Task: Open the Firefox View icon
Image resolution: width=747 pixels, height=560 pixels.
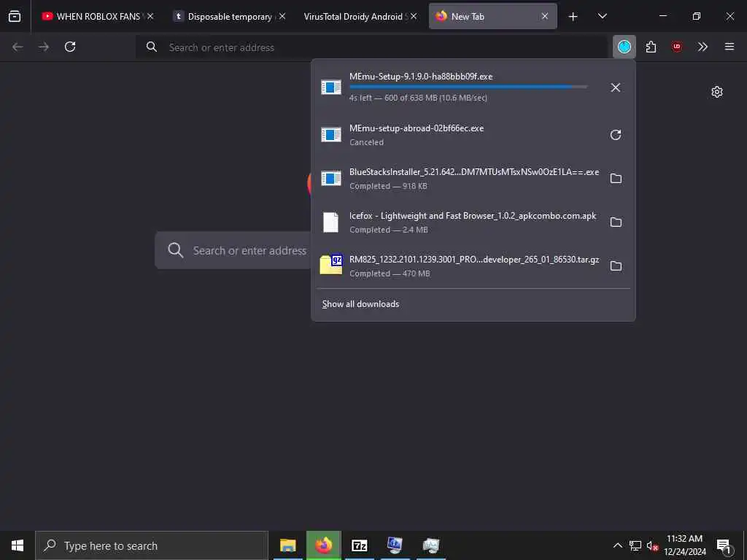Action: 15,16
